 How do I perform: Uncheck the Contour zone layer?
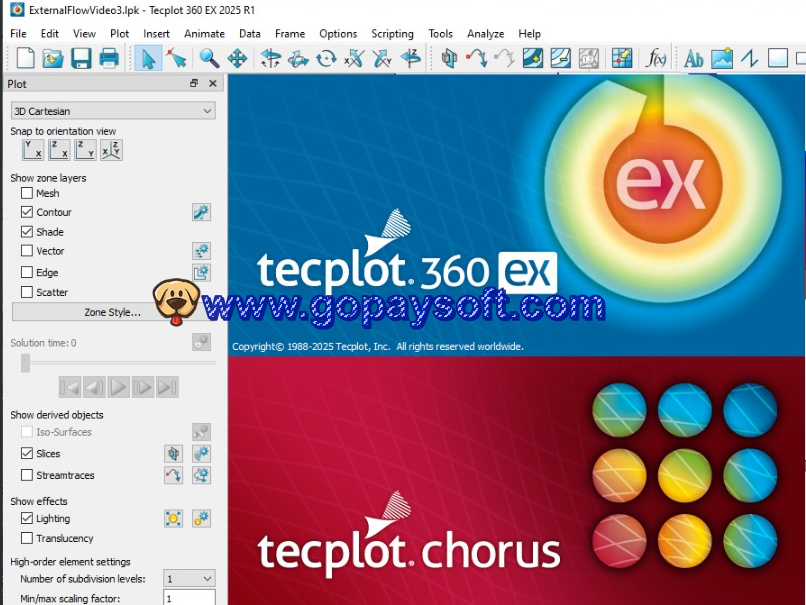pyautogui.click(x=27, y=212)
